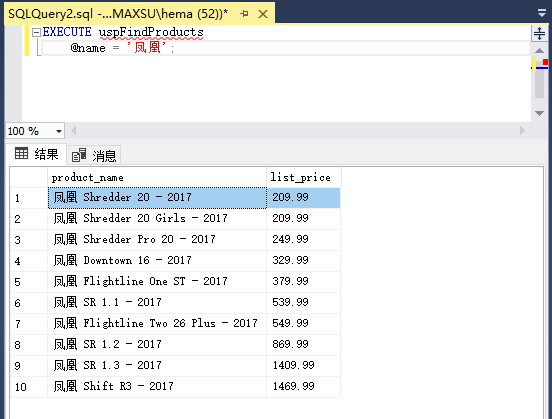Click the editor vertical scroll up arrow

[x=539, y=51]
